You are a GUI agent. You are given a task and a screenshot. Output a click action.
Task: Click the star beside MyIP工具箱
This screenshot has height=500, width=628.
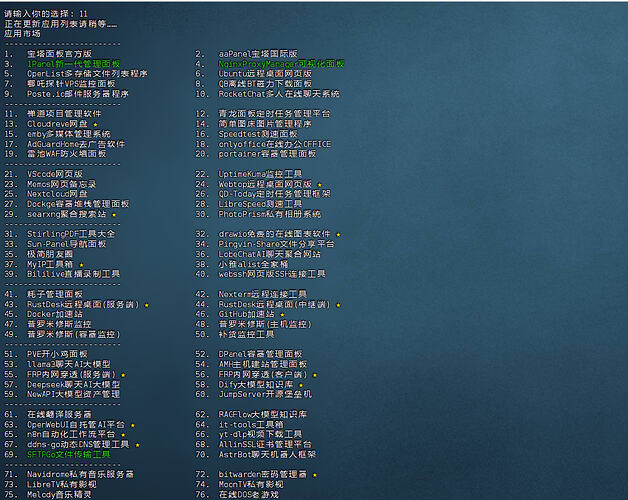pos(81,265)
